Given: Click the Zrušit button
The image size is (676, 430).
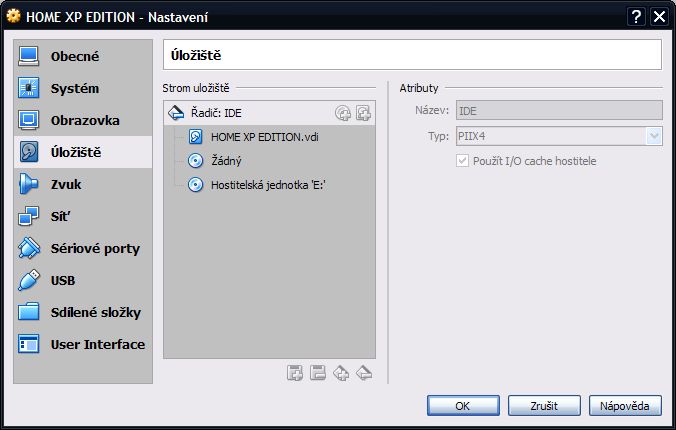Looking at the screenshot, I should point(544,406).
